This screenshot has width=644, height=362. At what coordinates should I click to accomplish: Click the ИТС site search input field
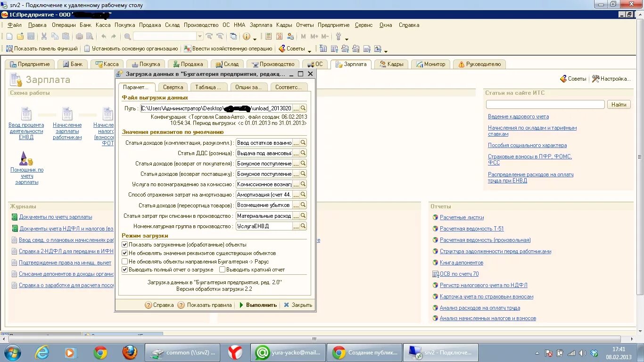pyautogui.click(x=545, y=105)
